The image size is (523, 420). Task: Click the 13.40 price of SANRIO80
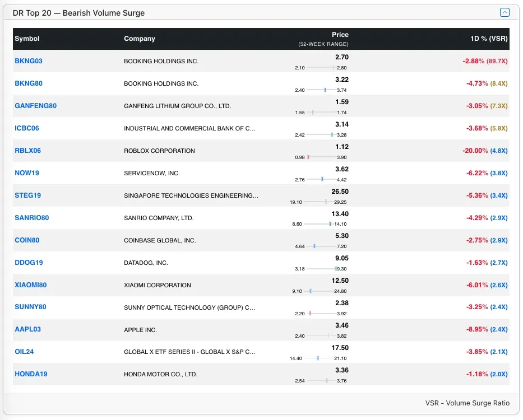(x=340, y=214)
